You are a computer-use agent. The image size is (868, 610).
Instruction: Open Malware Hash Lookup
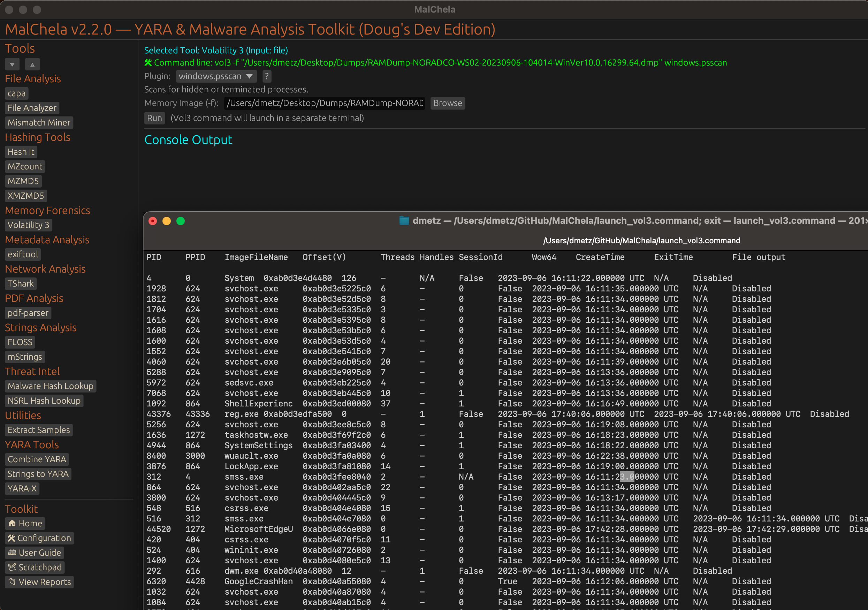[51, 386]
